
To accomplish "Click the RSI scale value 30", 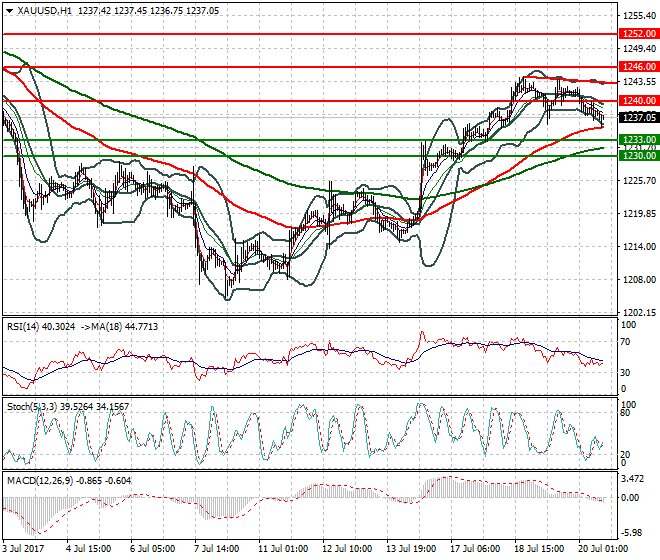I will (x=626, y=373).
